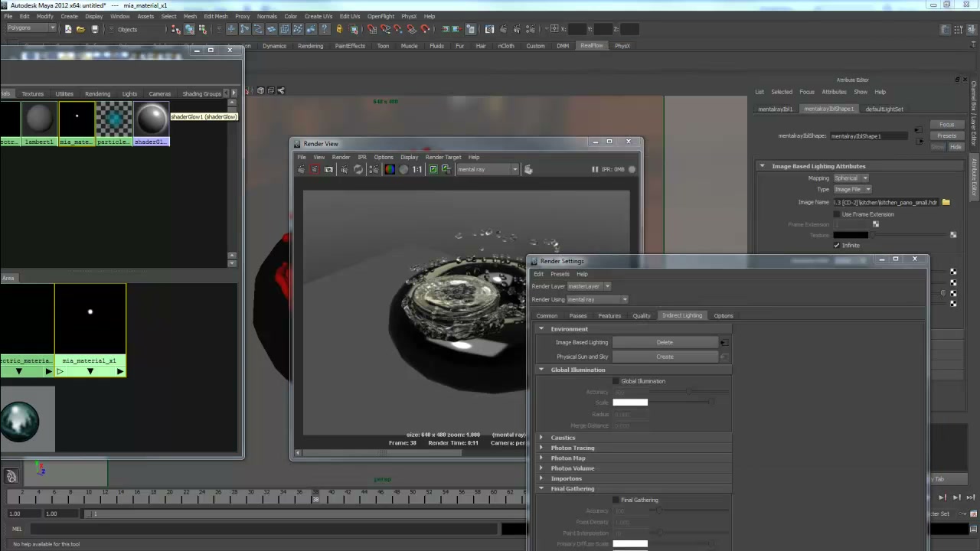Click the New scene icon in main toolbar

pos(67,29)
